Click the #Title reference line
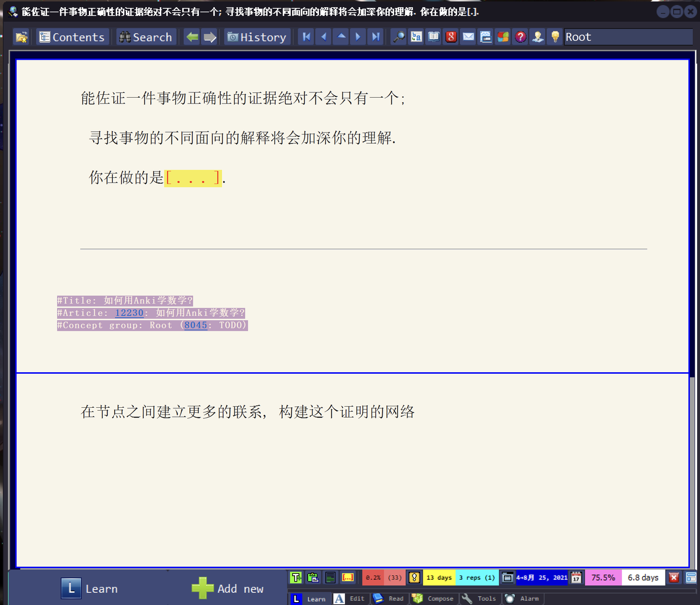The image size is (700, 605). pos(125,301)
